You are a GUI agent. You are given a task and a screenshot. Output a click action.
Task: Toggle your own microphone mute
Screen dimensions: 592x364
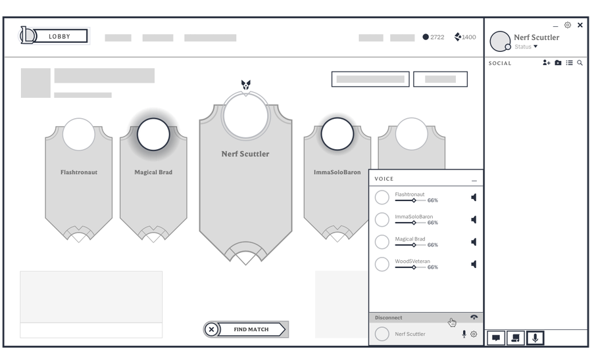coord(464,334)
